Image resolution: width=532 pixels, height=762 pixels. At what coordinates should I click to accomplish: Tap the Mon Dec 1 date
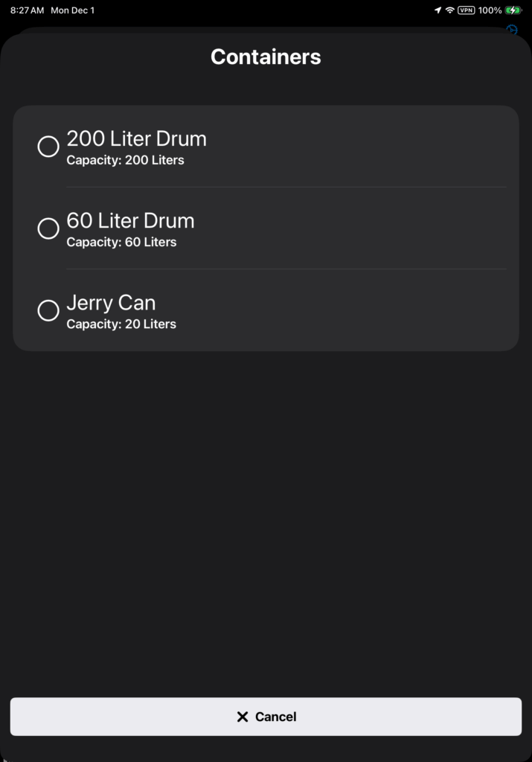[x=72, y=10]
